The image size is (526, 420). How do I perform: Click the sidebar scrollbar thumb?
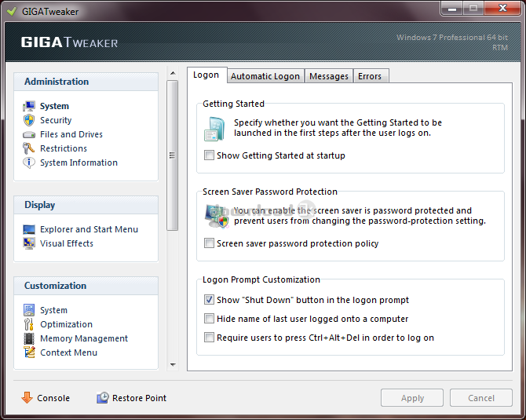173,155
